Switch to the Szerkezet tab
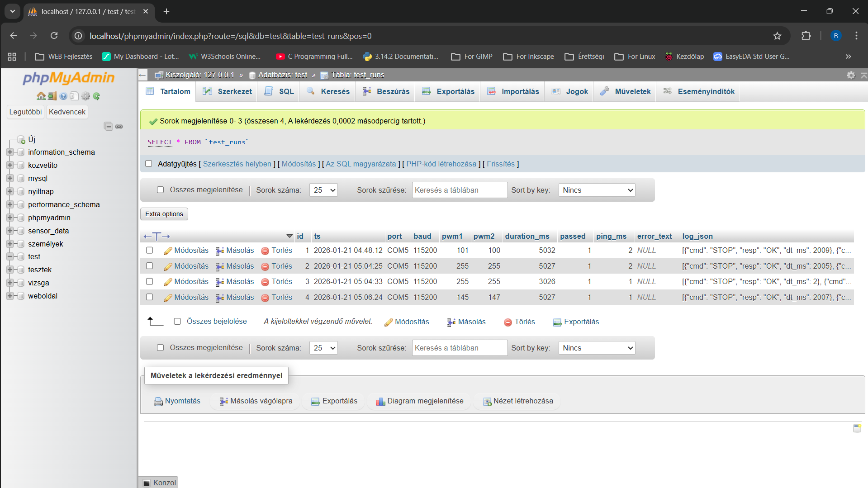Image resolution: width=868 pixels, height=488 pixels. 227,91
